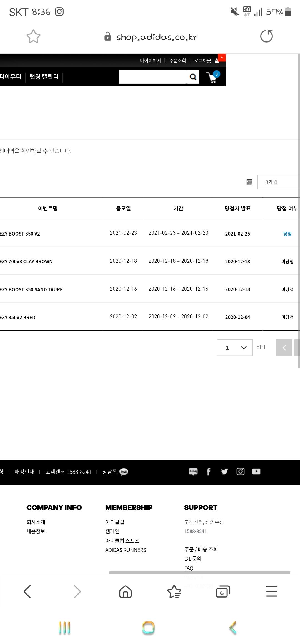Click the horizontal page scrollbar
Screen dimensions: 300x644
click(x=200, y=573)
